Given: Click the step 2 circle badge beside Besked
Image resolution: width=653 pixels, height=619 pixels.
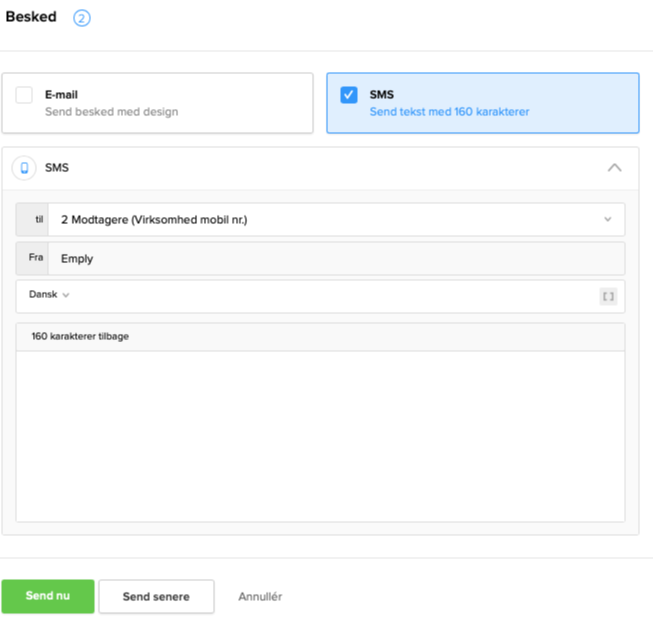Looking at the screenshot, I should point(82,18).
